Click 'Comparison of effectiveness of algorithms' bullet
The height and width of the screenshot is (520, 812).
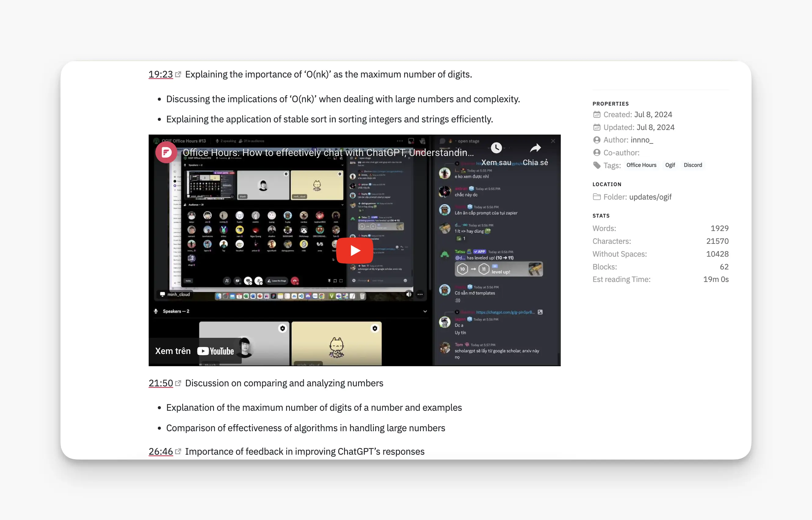(305, 428)
